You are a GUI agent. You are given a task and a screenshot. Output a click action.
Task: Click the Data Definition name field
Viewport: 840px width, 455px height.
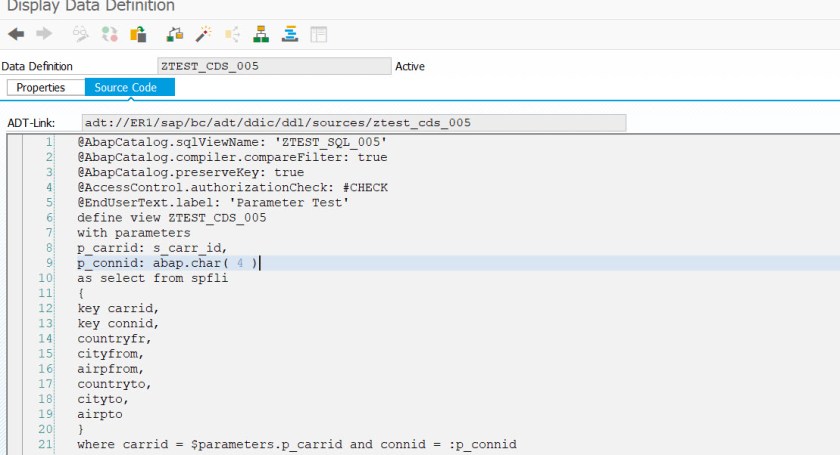pos(273,66)
